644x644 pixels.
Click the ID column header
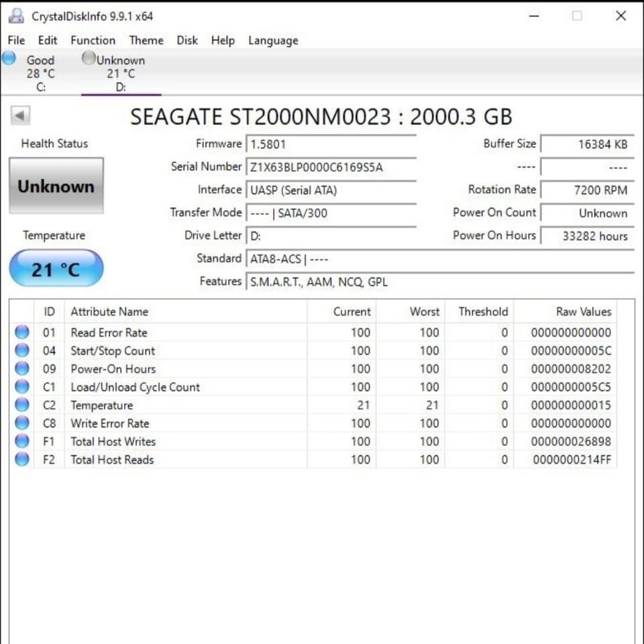[49, 311]
